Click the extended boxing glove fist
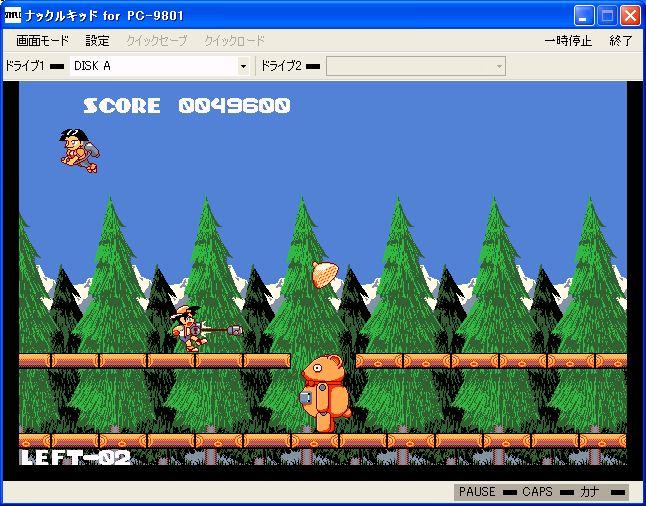The image size is (646, 506). point(235,330)
